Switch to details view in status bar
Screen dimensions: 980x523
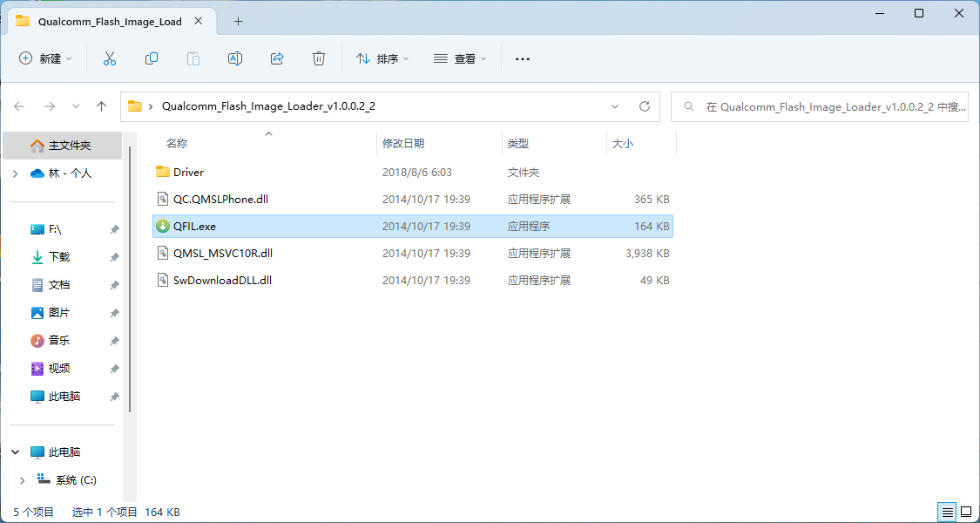[x=948, y=512]
